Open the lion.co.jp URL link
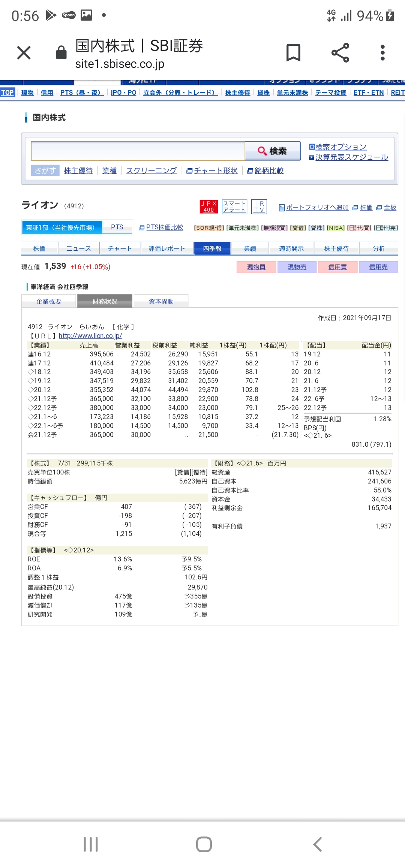The height and width of the screenshot is (868, 405). (x=90, y=336)
